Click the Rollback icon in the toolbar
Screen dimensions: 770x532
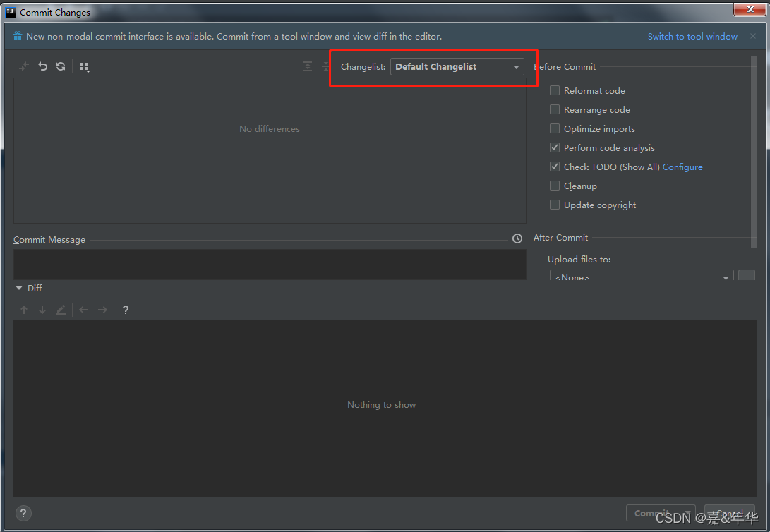point(43,66)
